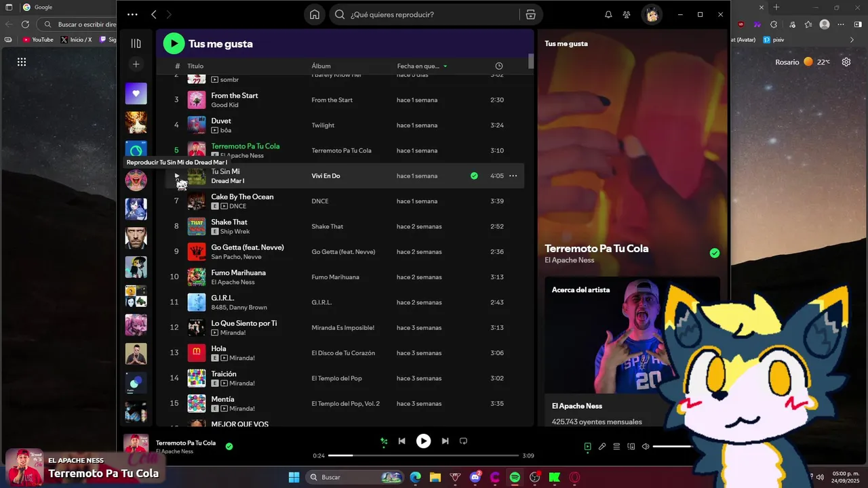Seek on song progress bar
This screenshot has height=488, width=868.
point(423,455)
